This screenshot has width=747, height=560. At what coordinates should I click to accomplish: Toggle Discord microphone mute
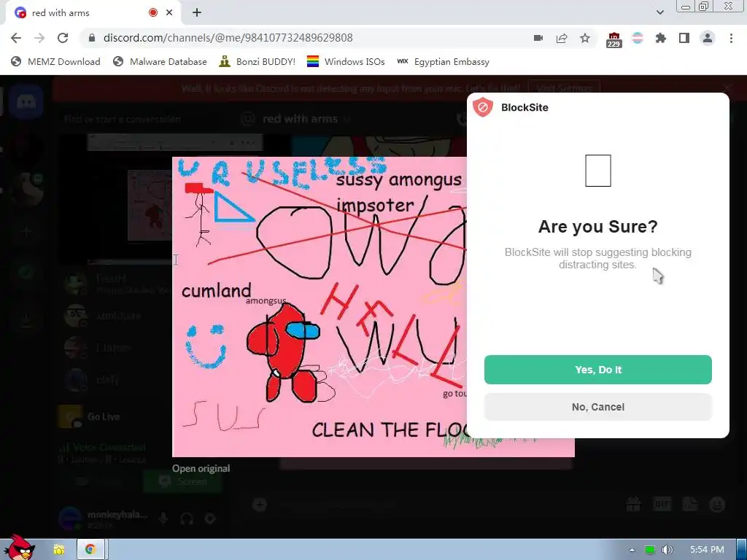[163, 518]
